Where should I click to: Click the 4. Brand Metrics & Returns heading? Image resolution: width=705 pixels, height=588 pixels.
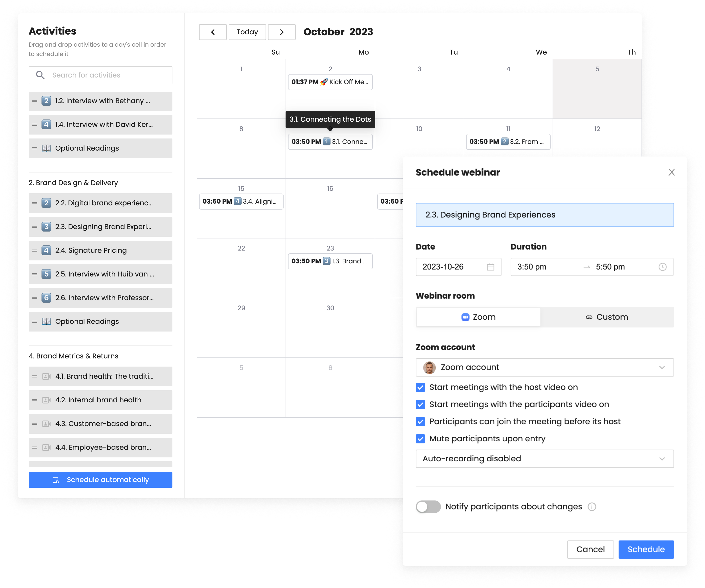click(x=74, y=356)
